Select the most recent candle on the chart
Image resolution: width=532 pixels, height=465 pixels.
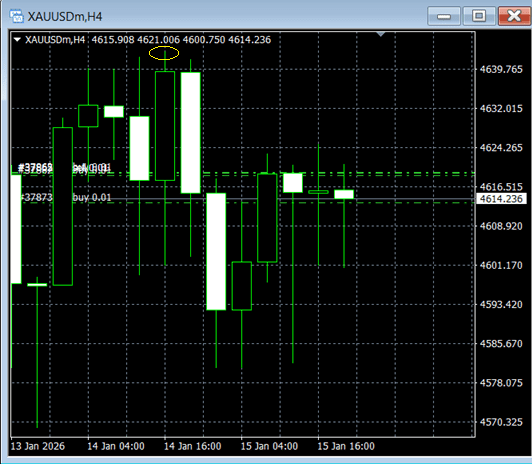344,194
